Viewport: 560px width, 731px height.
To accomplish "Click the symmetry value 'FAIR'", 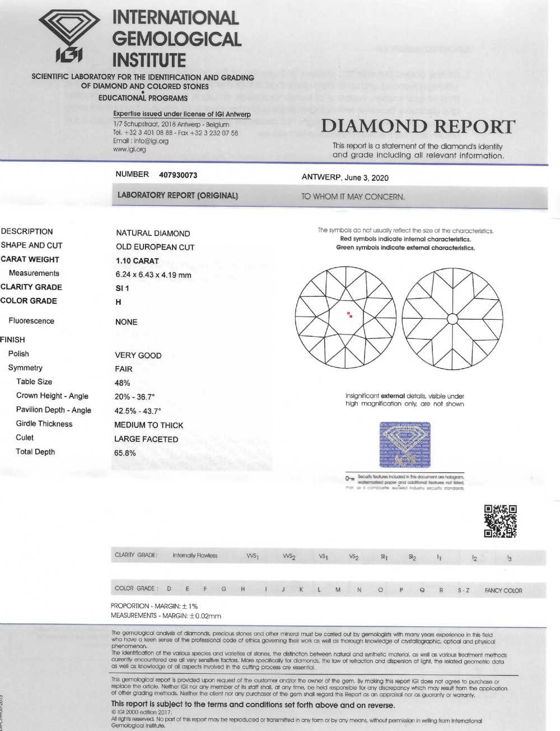I will [x=124, y=369].
